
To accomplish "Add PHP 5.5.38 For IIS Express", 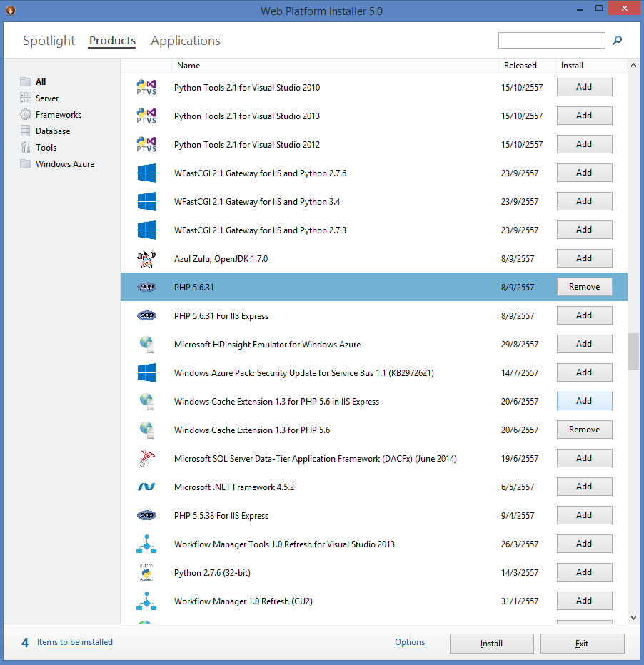I will click(584, 515).
